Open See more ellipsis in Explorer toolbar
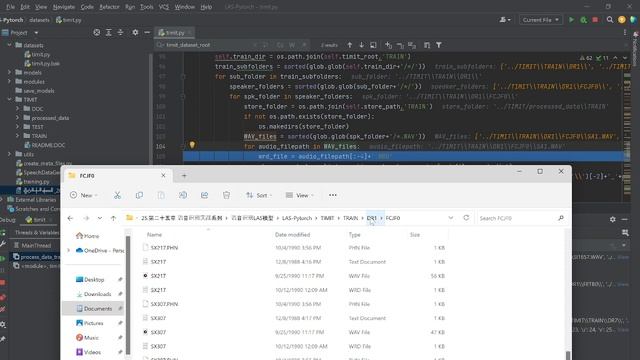640x360 pixels. [x=333, y=195]
